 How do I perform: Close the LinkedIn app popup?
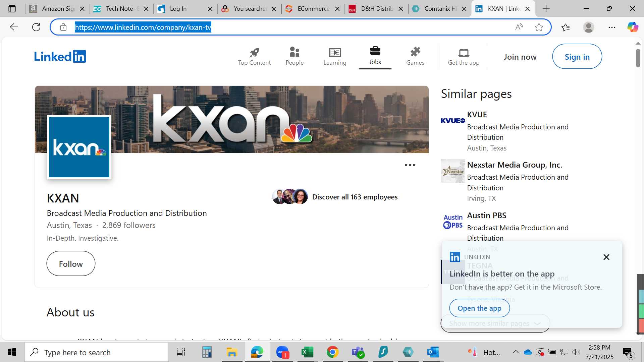[x=606, y=257]
